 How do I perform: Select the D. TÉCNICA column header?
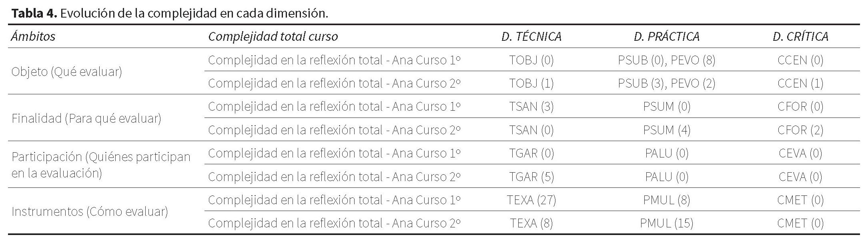click(x=531, y=36)
